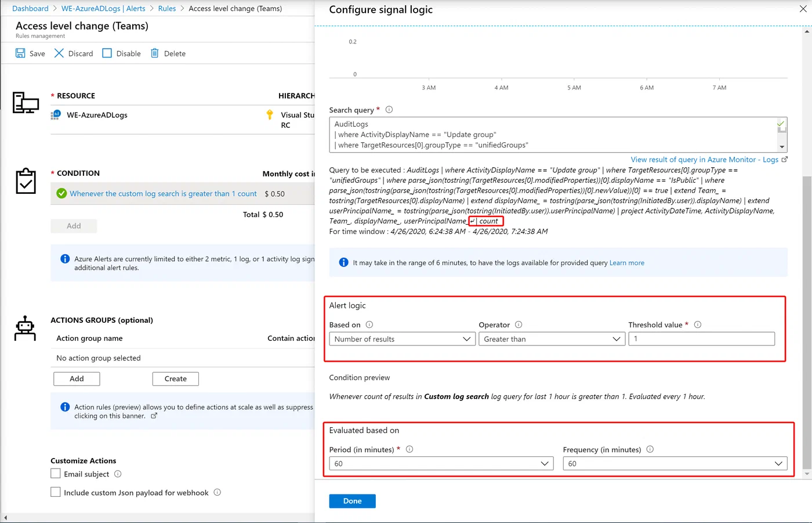Image resolution: width=812 pixels, height=523 pixels.
Task: Open the external link icon in Action rules banner
Action: pyautogui.click(x=154, y=416)
